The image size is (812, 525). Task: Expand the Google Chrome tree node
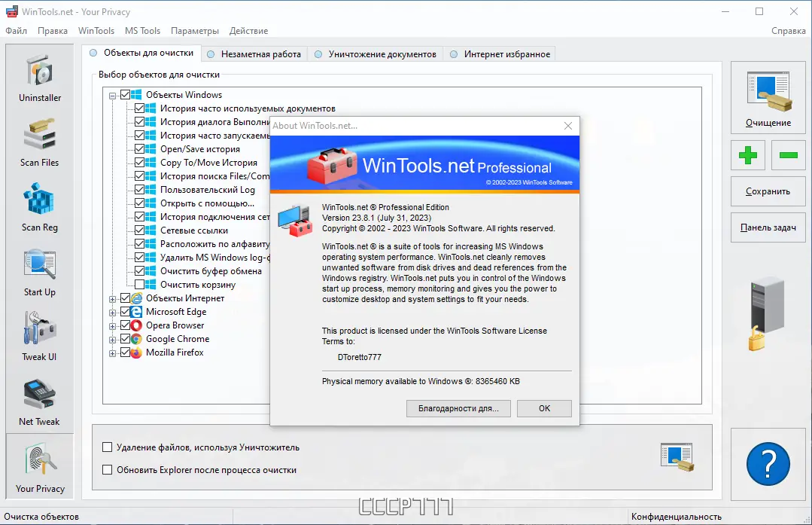coord(112,340)
